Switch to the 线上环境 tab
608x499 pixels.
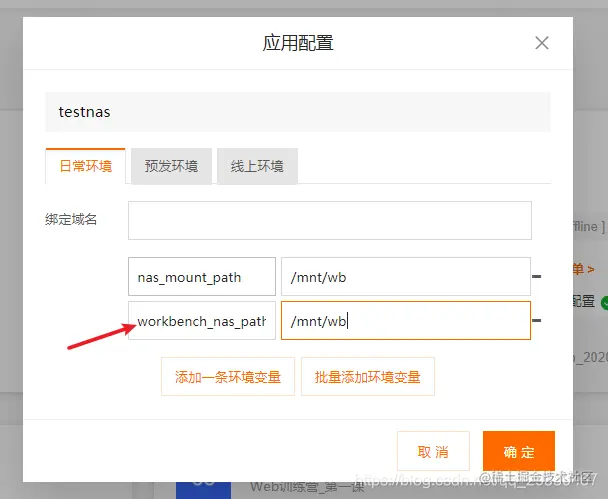(x=257, y=166)
